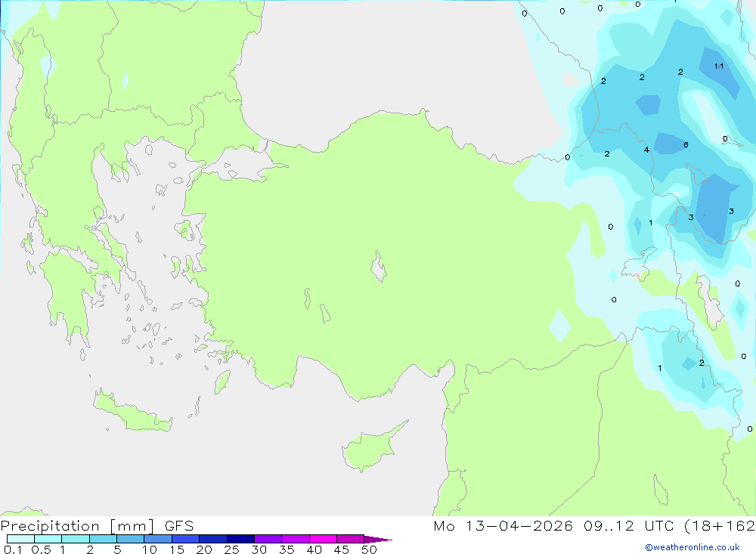Click the 0.1–0.5 mm legend color swatch

click(x=20, y=539)
